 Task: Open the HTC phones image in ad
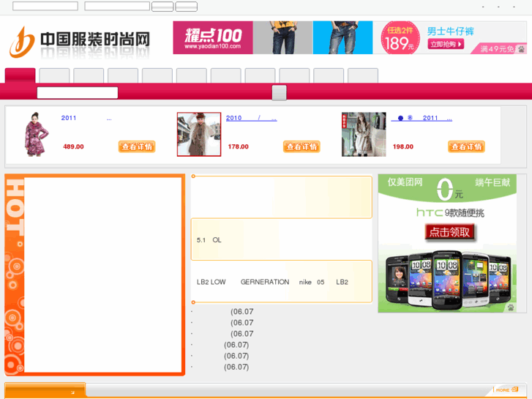point(449,280)
